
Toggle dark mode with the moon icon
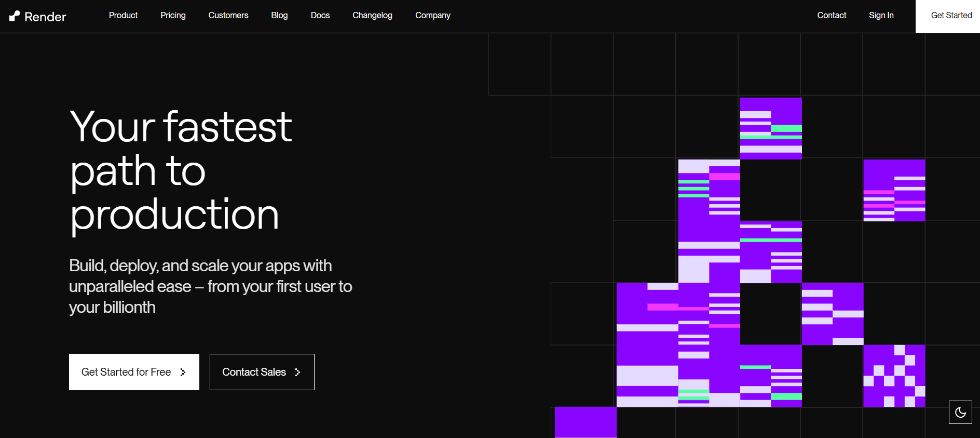pyautogui.click(x=960, y=413)
